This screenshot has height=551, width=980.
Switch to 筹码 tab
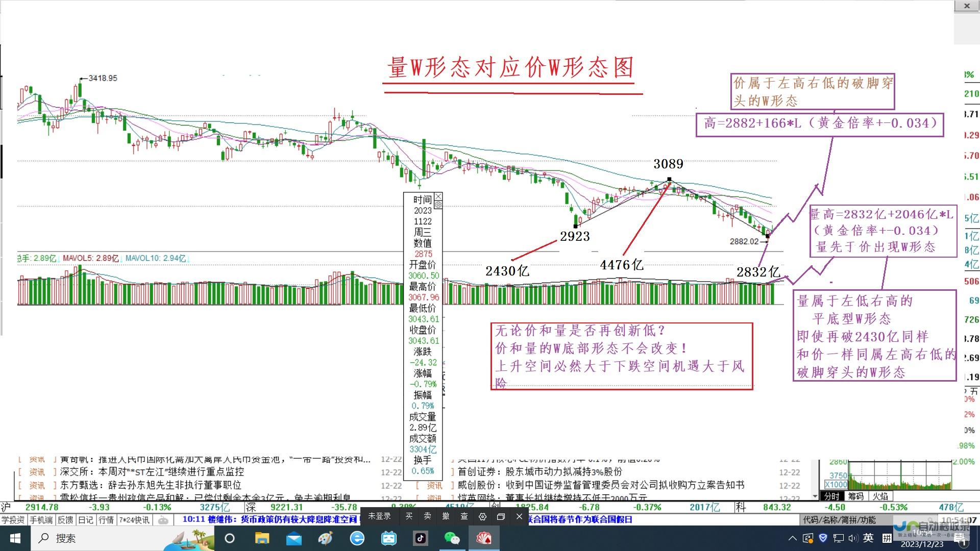pyautogui.click(x=856, y=496)
